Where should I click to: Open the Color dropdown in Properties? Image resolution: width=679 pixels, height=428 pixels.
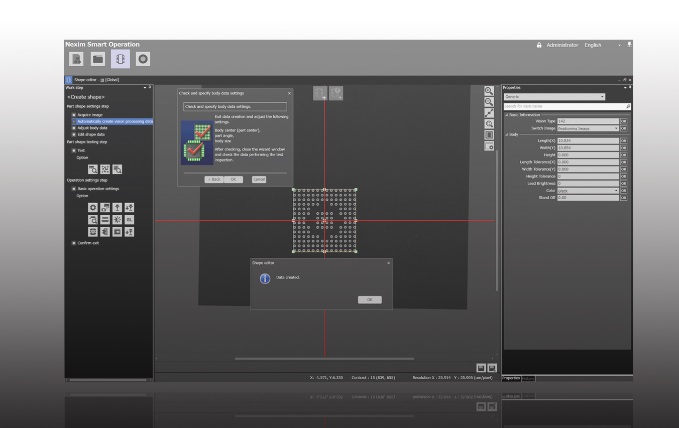click(587, 191)
